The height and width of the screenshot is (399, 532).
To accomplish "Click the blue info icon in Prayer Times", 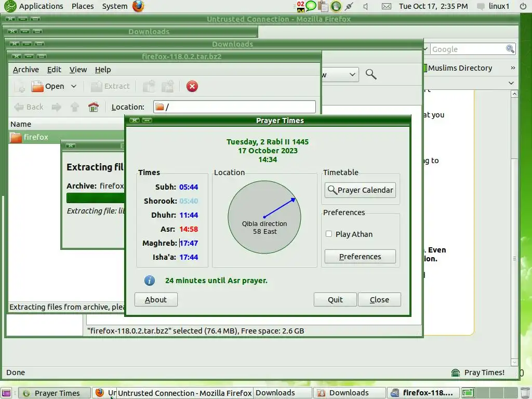I will pyautogui.click(x=150, y=281).
